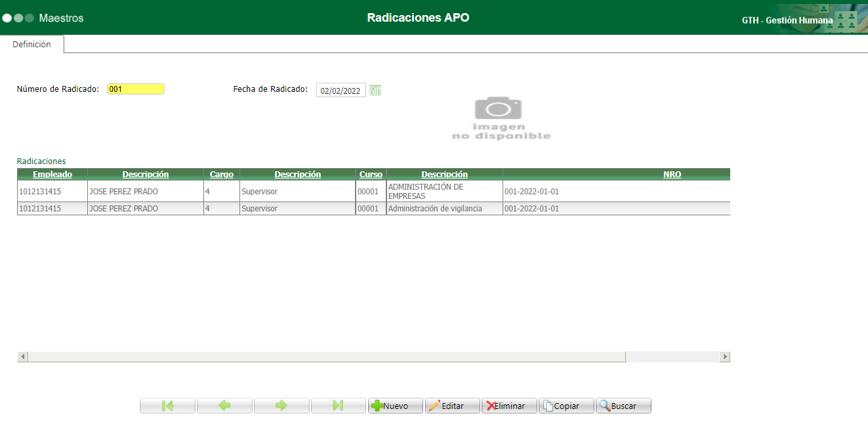868x426 pixels.
Task: Select the pencil icon on Editar button
Action: click(x=438, y=405)
